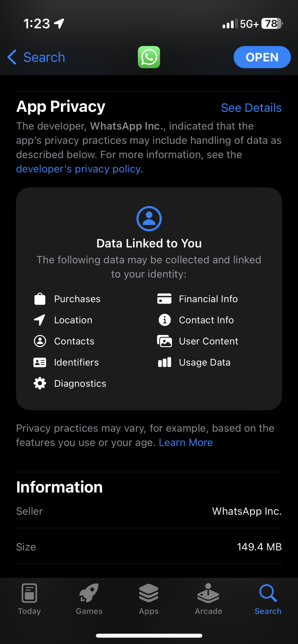Tap the Financial Info credit card icon
Viewport: 298px width, 644px height.
tap(164, 299)
